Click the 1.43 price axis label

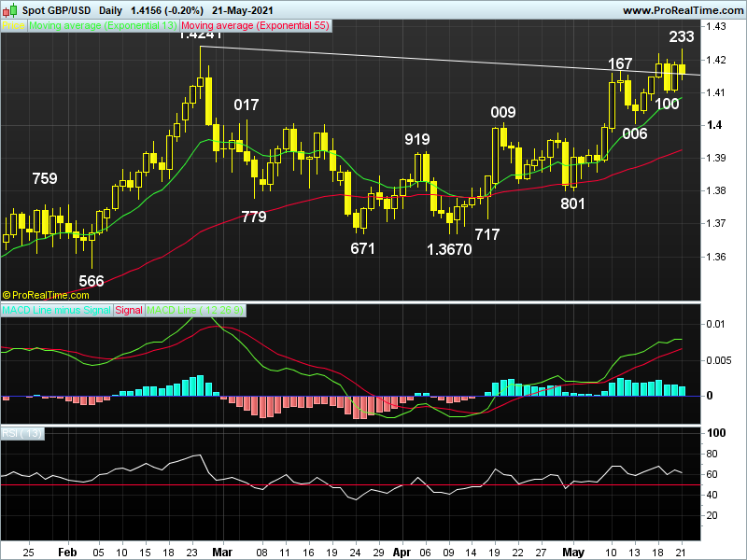pyautogui.click(x=716, y=26)
